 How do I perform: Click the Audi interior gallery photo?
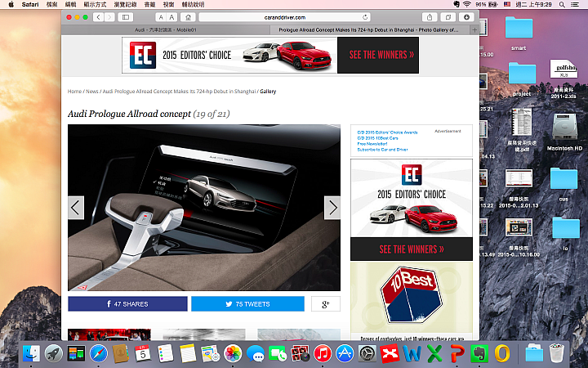click(x=204, y=208)
